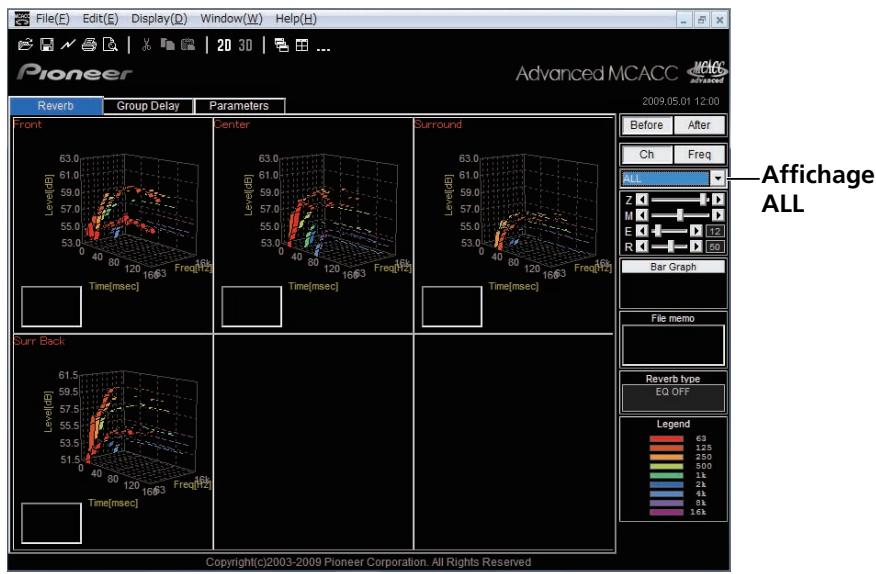This screenshot has width=876, height=574.
Task: Click the Paste clipboard icon
Action: (x=188, y=44)
